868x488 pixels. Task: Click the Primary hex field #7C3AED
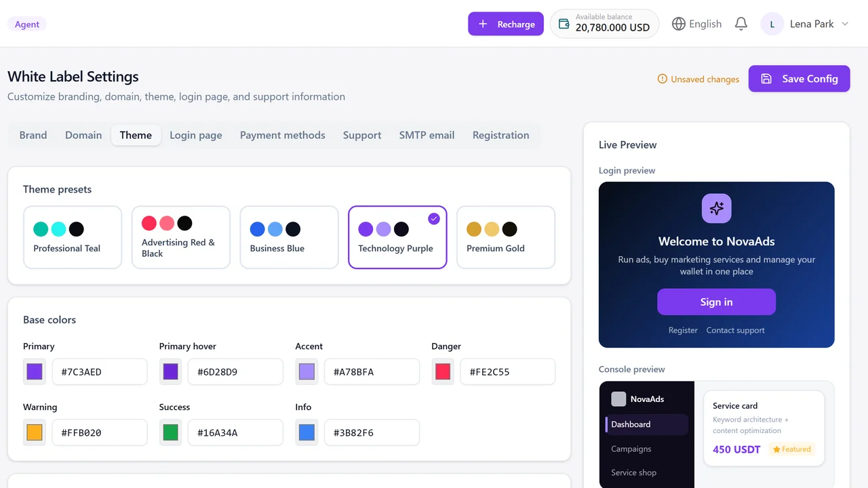point(100,371)
